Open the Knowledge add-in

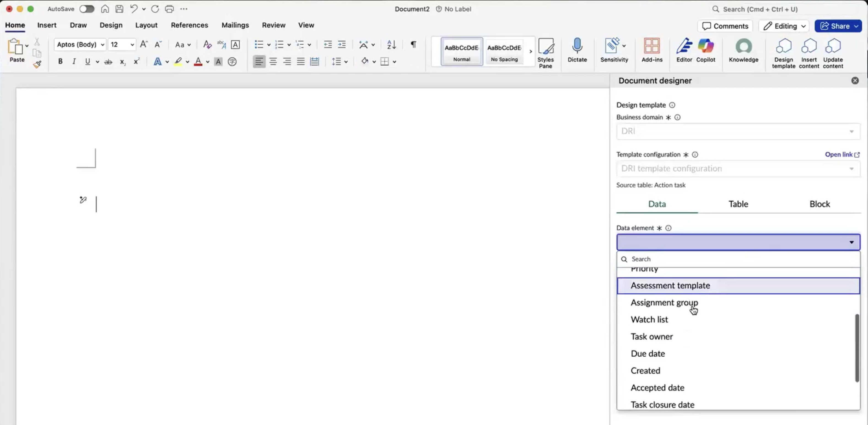744,50
